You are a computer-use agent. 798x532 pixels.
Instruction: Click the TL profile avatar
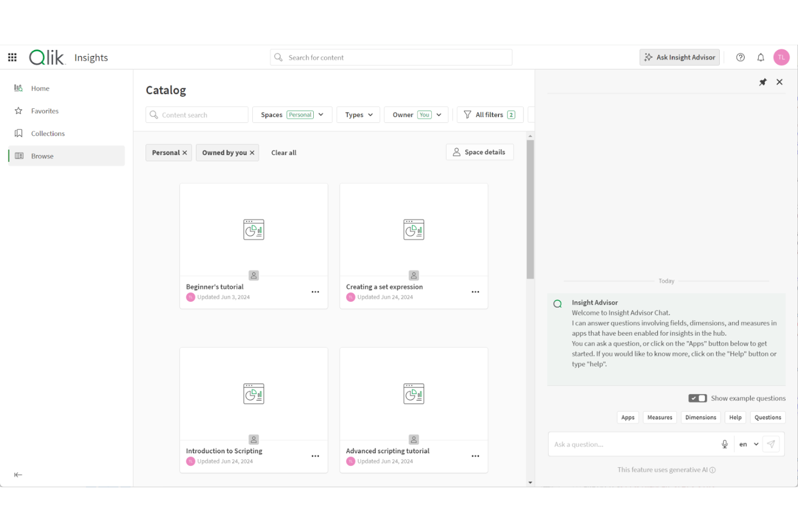[x=781, y=57]
